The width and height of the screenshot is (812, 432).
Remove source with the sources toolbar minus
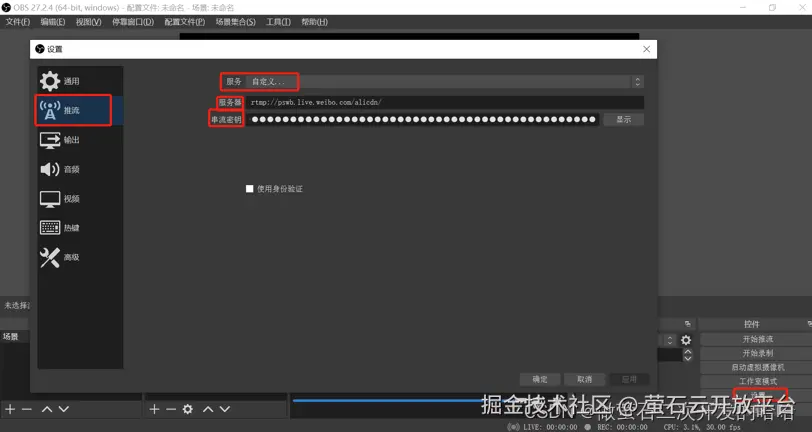pos(171,409)
